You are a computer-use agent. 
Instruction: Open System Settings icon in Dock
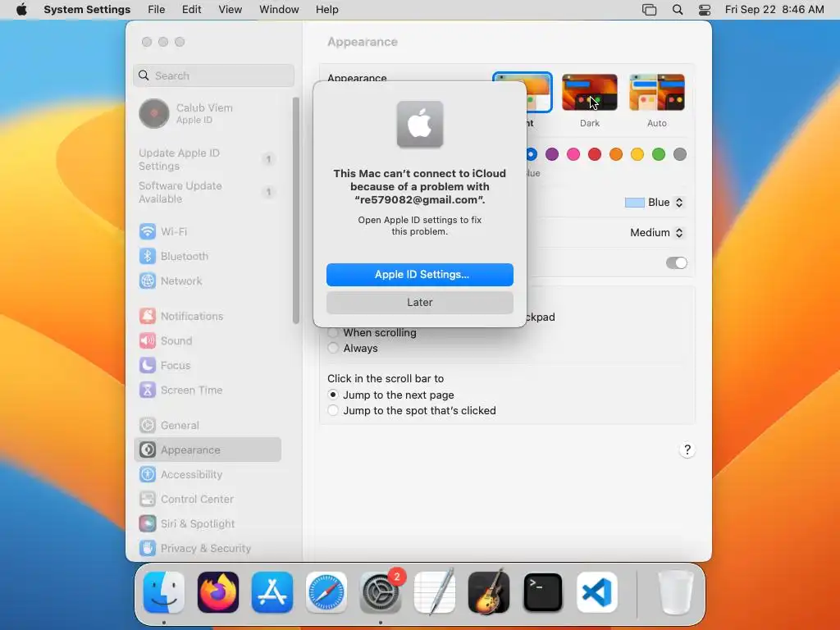click(x=381, y=592)
